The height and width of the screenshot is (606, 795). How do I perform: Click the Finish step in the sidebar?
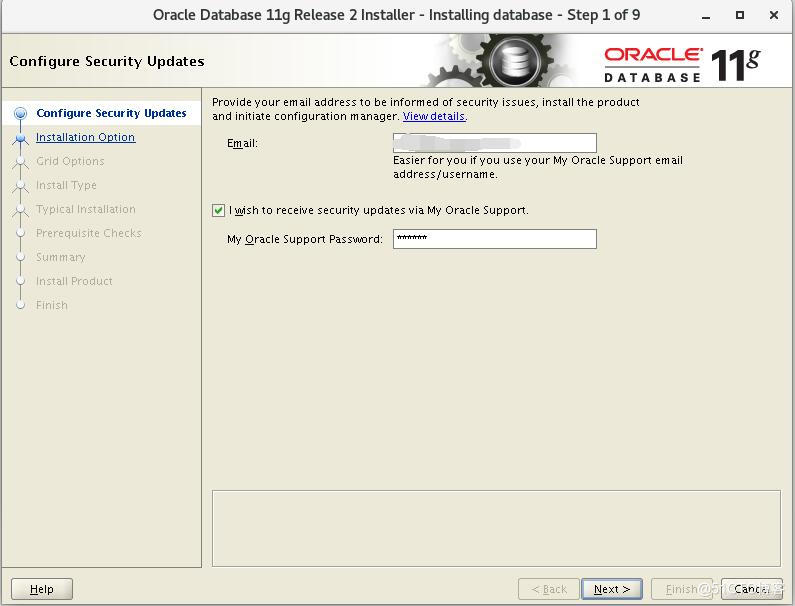(x=52, y=305)
